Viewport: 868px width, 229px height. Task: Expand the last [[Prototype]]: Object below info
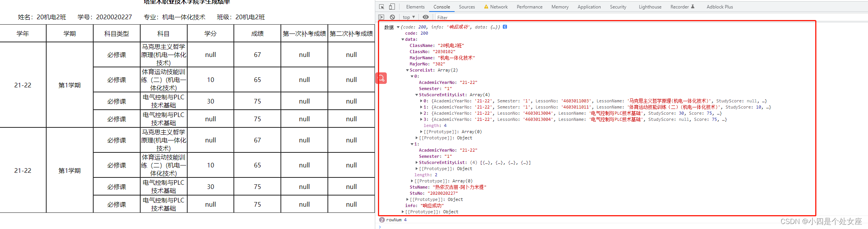coord(403,212)
